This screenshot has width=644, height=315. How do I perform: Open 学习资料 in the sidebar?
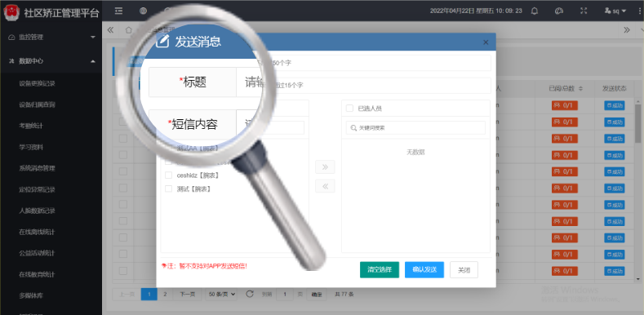coord(31,147)
